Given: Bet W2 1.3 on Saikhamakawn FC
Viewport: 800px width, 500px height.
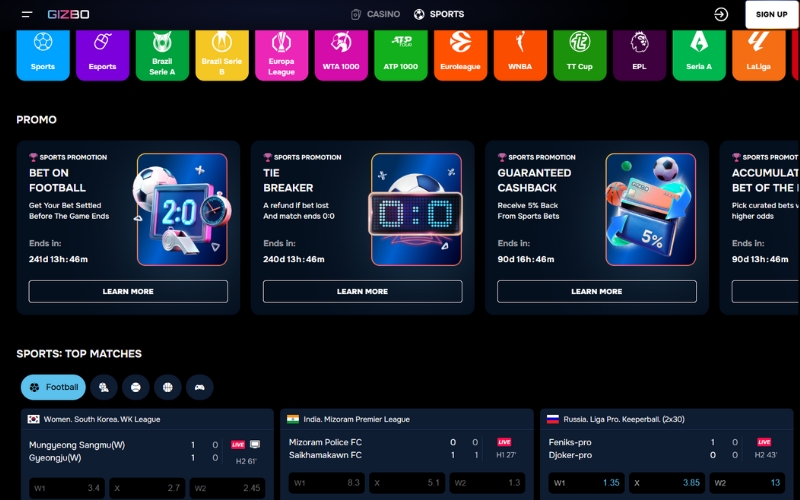Looking at the screenshot, I should 487,483.
